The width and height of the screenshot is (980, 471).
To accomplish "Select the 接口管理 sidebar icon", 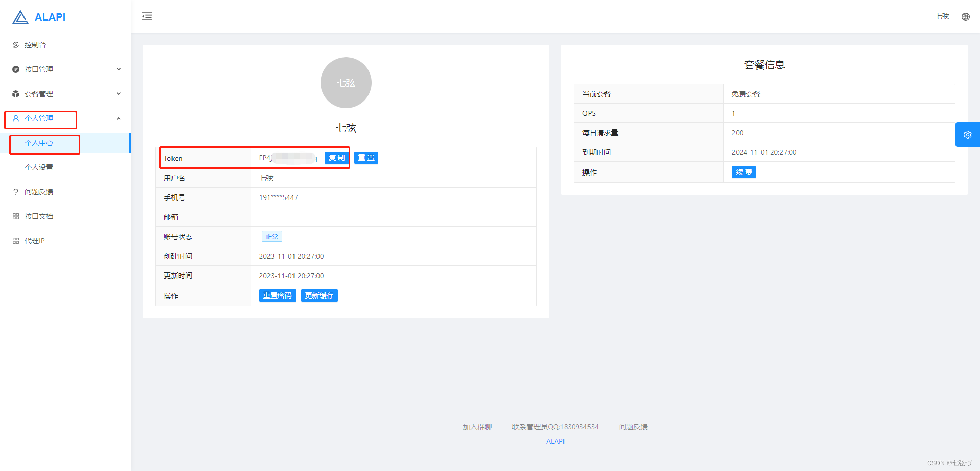I will click(x=15, y=69).
